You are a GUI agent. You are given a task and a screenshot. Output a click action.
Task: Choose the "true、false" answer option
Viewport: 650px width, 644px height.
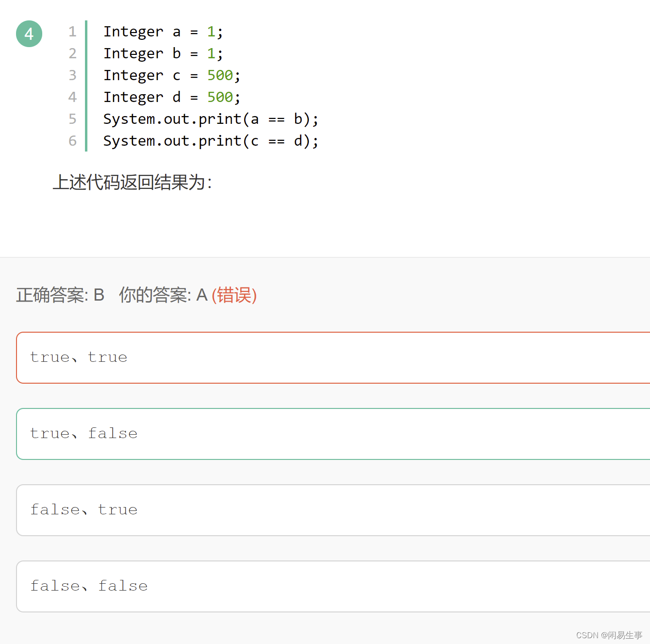point(333,434)
